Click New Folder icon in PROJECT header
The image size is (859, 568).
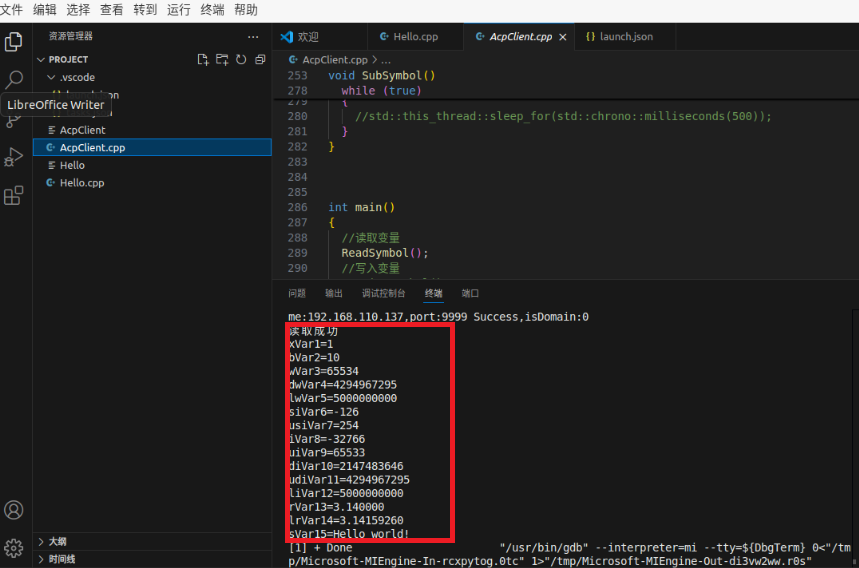pyautogui.click(x=222, y=59)
